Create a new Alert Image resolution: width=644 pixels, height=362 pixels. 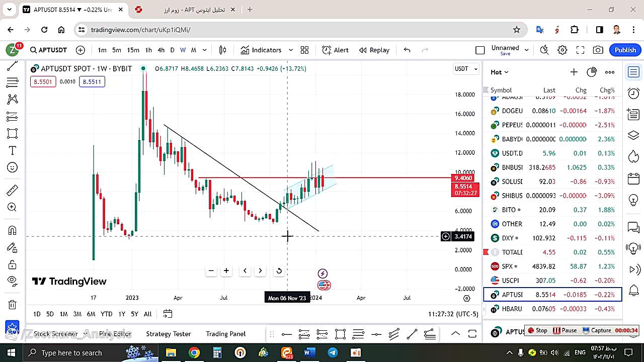(x=336, y=50)
